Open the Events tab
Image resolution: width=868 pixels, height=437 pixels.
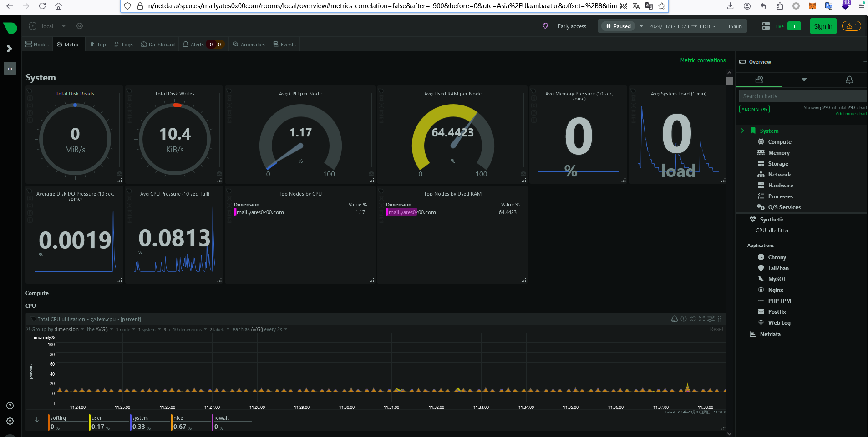coord(284,45)
